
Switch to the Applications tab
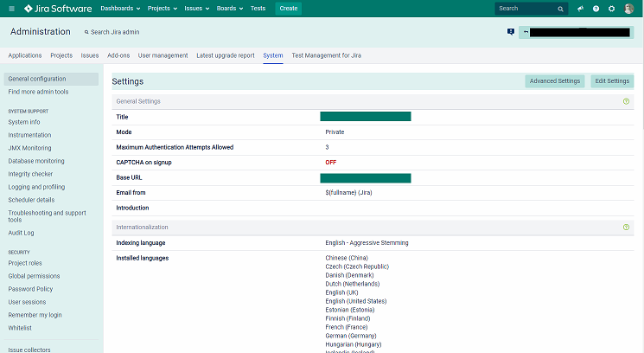25,55
